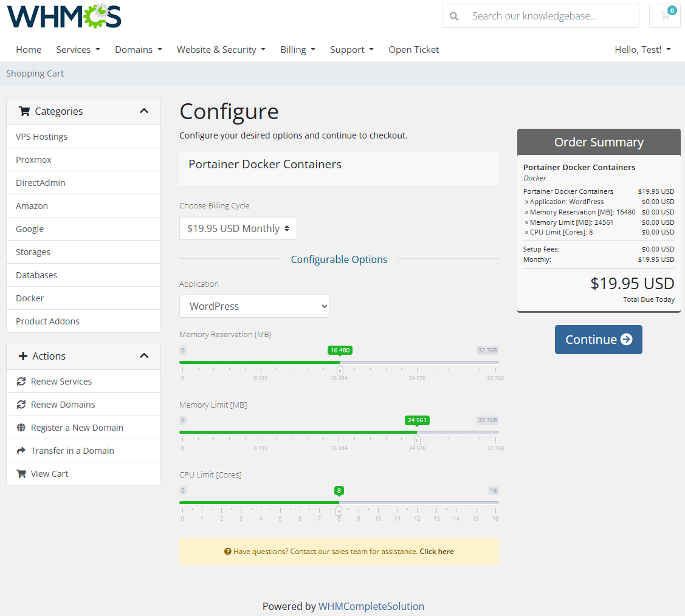685x616 pixels.
Task: Click the Categories cart icon
Action: [x=24, y=111]
